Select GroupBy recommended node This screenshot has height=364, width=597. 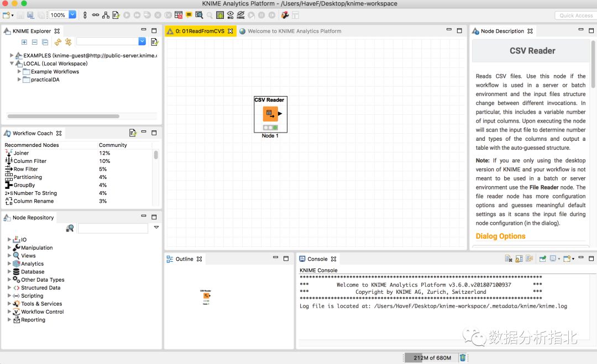pos(24,185)
